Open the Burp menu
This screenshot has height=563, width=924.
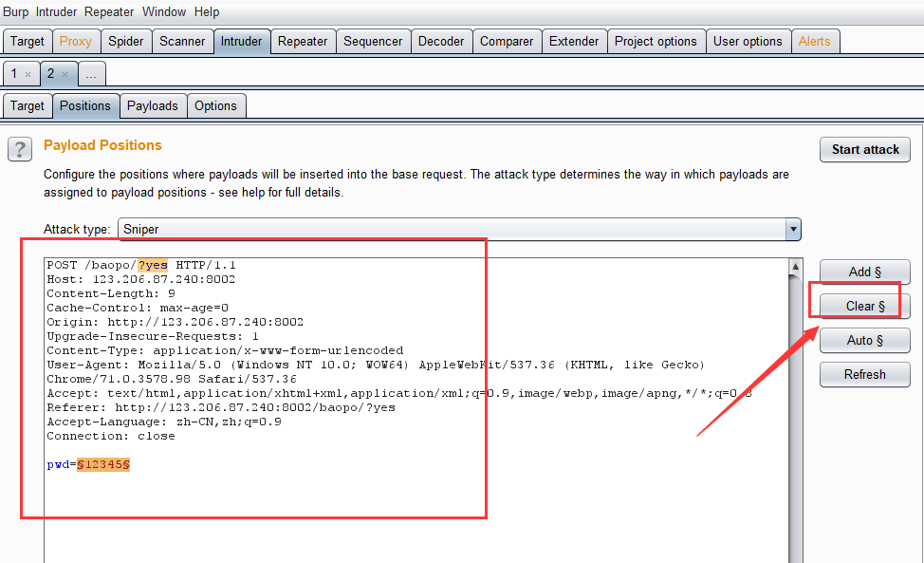(x=15, y=11)
